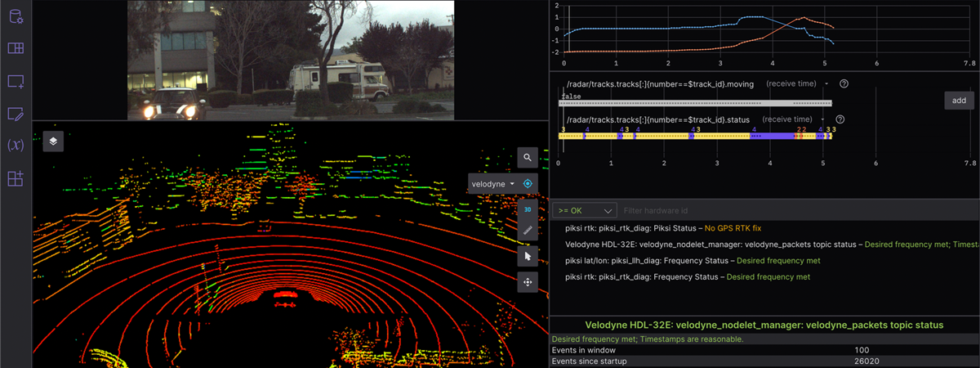Image resolution: width=980 pixels, height=368 pixels.
Task: Click the add panel sidebar icon
Action: pos(16,81)
